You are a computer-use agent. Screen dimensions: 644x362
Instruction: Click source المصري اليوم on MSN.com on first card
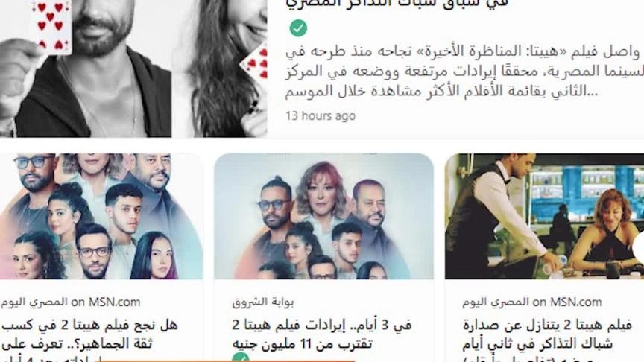coord(70,302)
